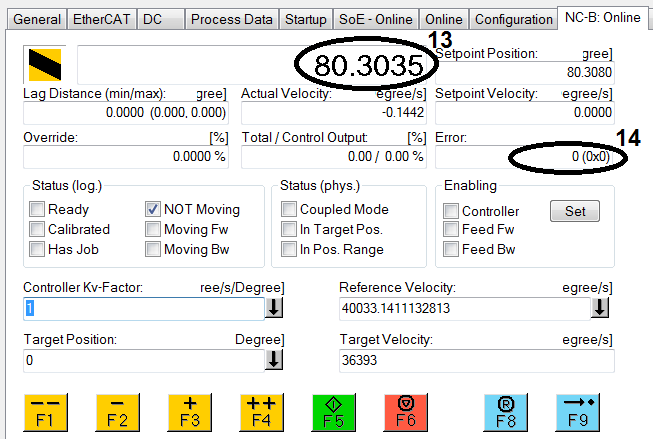
Task: Download the Reference Velocity with arrow button
Action: (600, 308)
